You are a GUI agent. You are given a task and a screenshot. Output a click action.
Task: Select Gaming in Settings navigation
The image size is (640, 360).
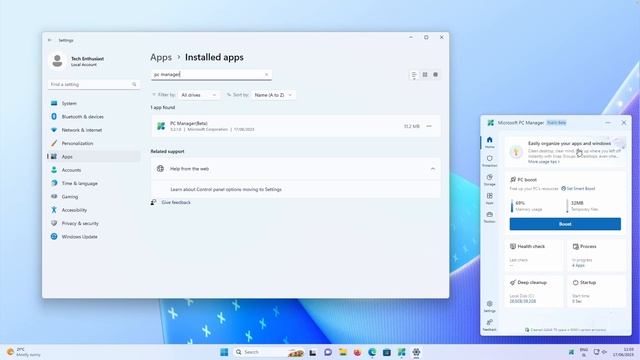pos(94,197)
